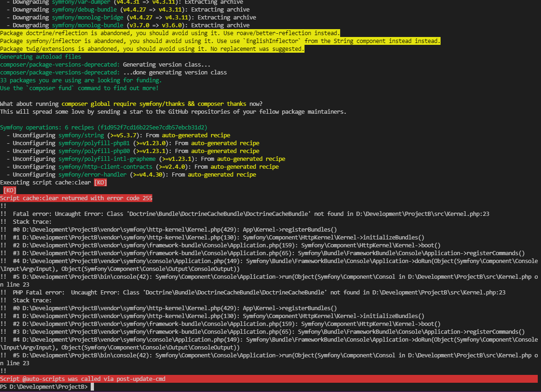Click the 'Generating version class...' line
541x392 pixels.
tap(105, 64)
